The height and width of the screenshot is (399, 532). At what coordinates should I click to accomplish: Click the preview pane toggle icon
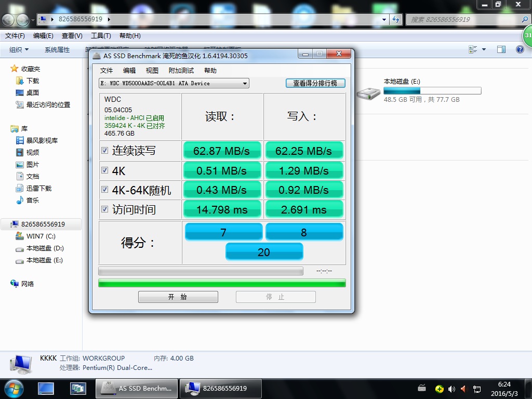[x=501, y=49]
